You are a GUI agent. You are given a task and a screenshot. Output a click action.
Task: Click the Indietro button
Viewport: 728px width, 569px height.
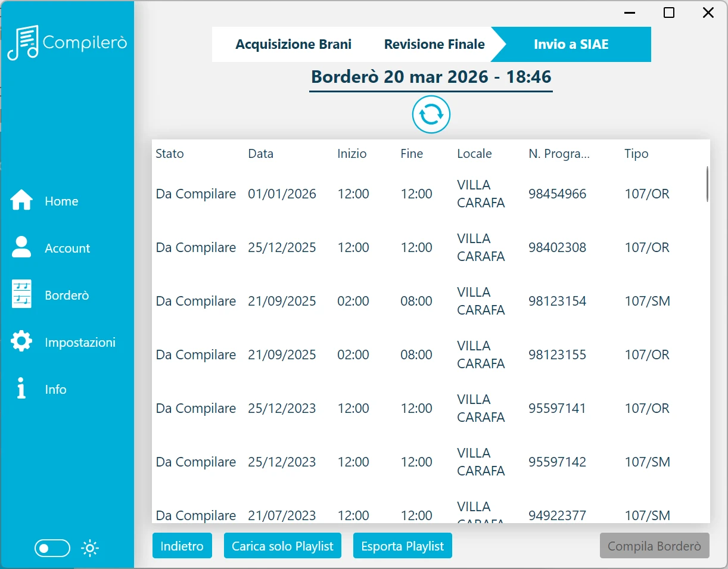[x=182, y=546]
